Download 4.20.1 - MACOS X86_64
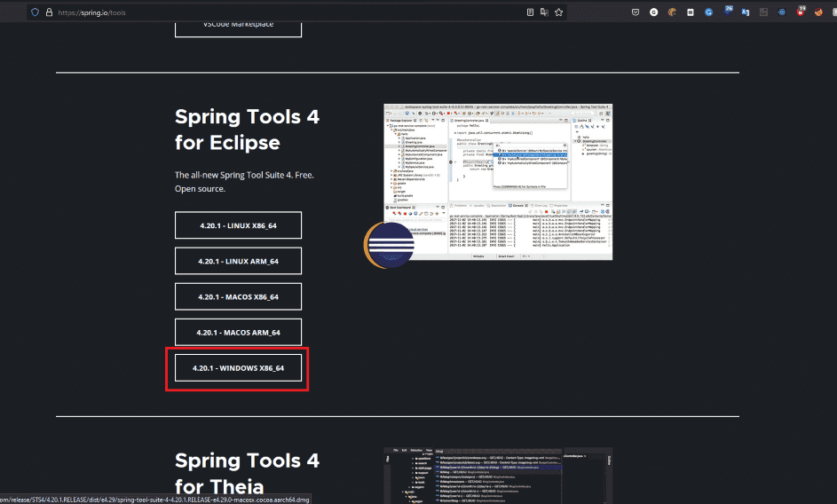The height and width of the screenshot is (504, 837). (238, 297)
